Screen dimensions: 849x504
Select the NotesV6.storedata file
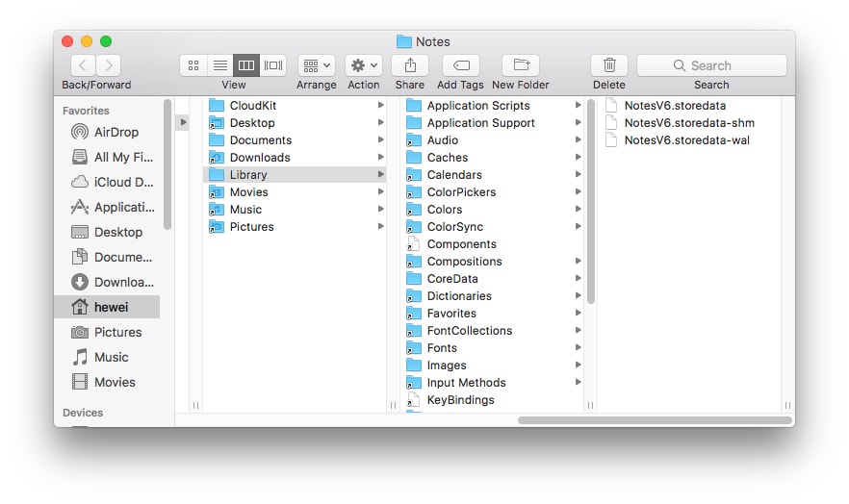point(689,106)
